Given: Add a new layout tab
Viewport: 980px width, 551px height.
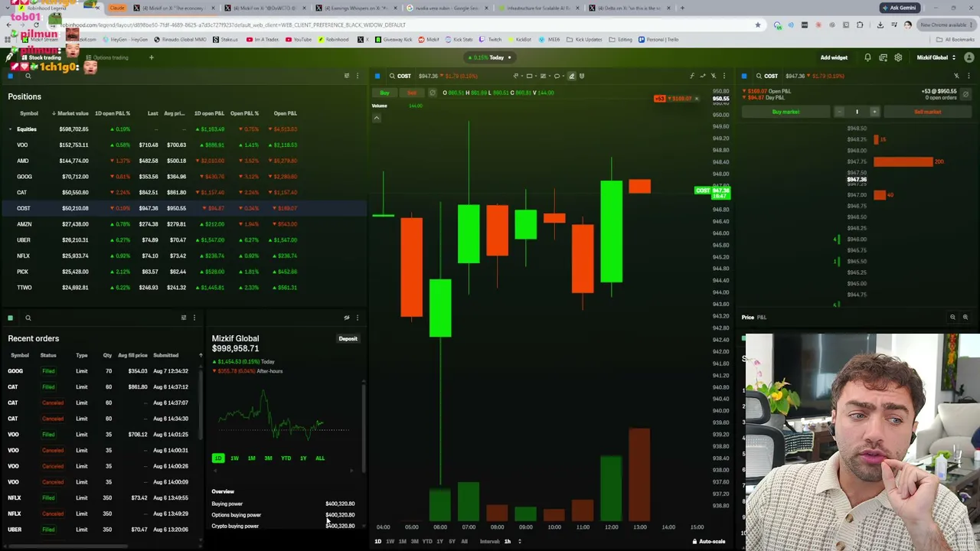Looking at the screenshot, I should click(x=151, y=57).
